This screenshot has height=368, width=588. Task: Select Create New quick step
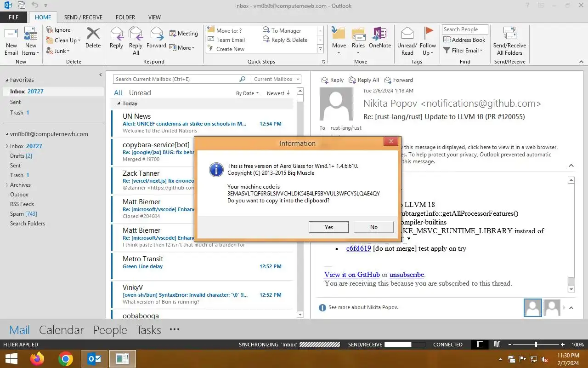[226, 49]
